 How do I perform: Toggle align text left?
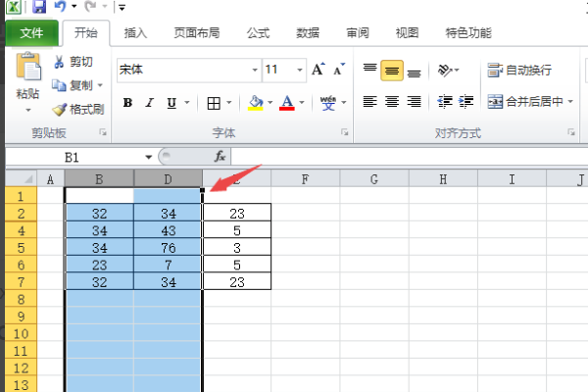coord(369,101)
